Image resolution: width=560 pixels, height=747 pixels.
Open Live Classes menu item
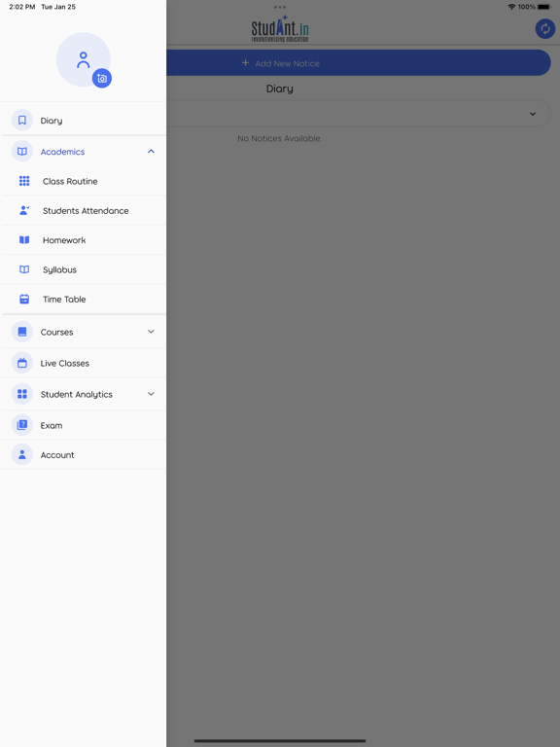[84, 363]
